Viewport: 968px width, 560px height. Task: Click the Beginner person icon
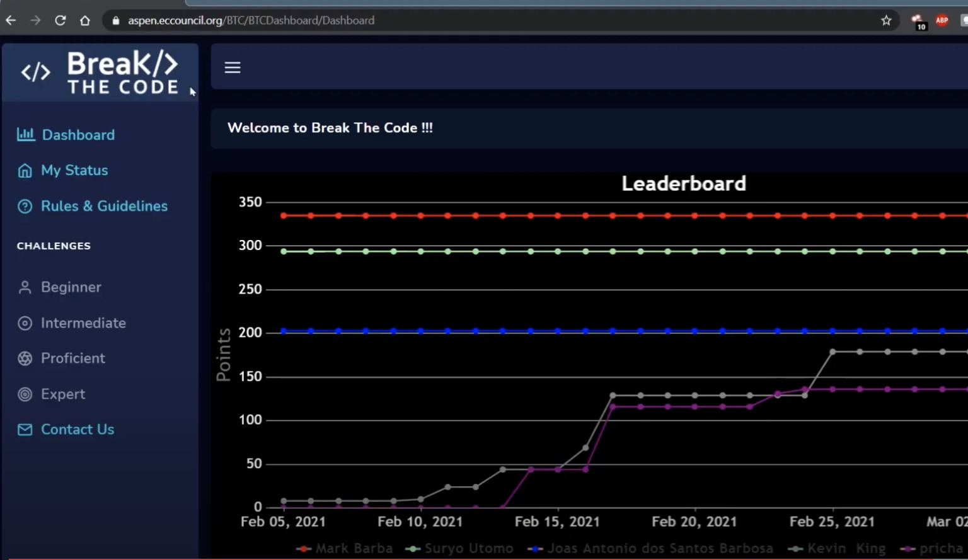(25, 287)
